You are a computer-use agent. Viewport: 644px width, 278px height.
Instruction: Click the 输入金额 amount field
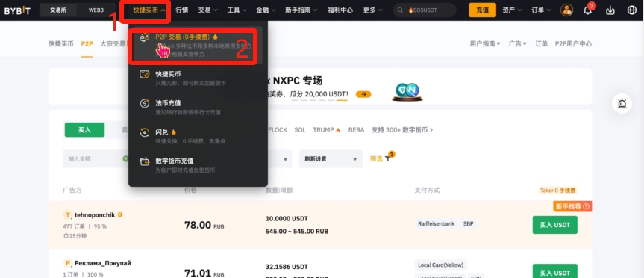(x=96, y=158)
